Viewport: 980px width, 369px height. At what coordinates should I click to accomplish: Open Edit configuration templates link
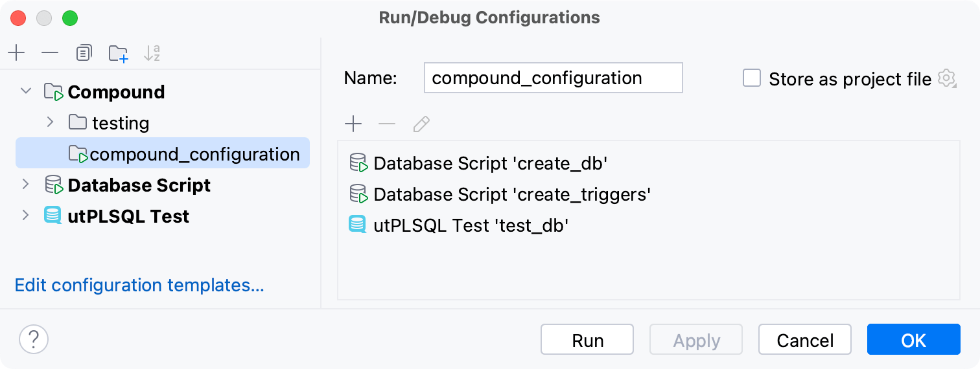click(139, 285)
